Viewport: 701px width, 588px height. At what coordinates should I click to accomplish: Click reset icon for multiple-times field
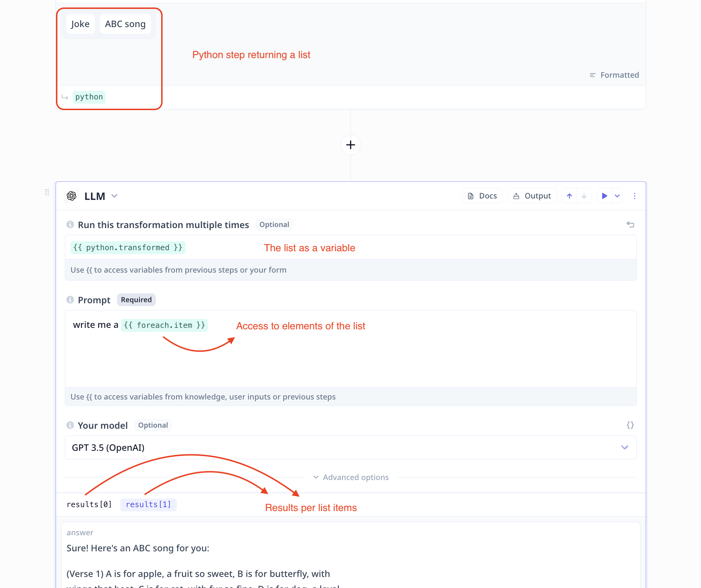tap(630, 225)
